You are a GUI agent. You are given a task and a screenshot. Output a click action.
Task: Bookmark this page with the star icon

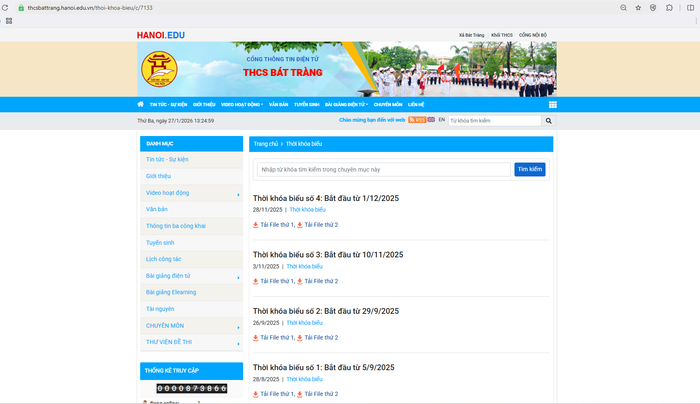[x=638, y=8]
